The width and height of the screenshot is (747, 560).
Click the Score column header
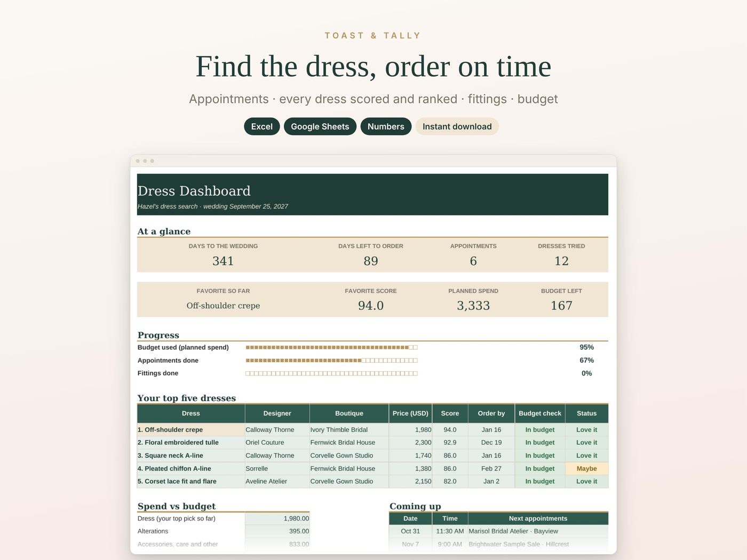tap(450, 413)
